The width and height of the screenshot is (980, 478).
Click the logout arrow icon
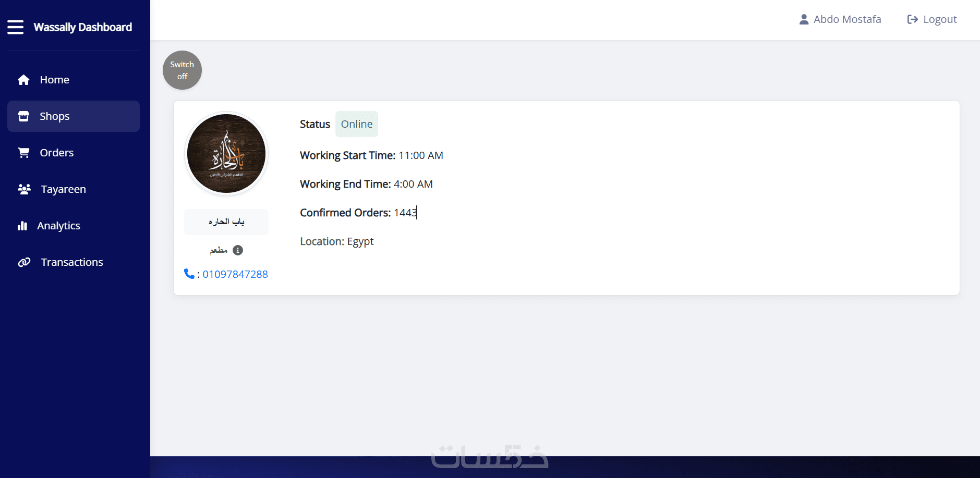[x=912, y=19]
